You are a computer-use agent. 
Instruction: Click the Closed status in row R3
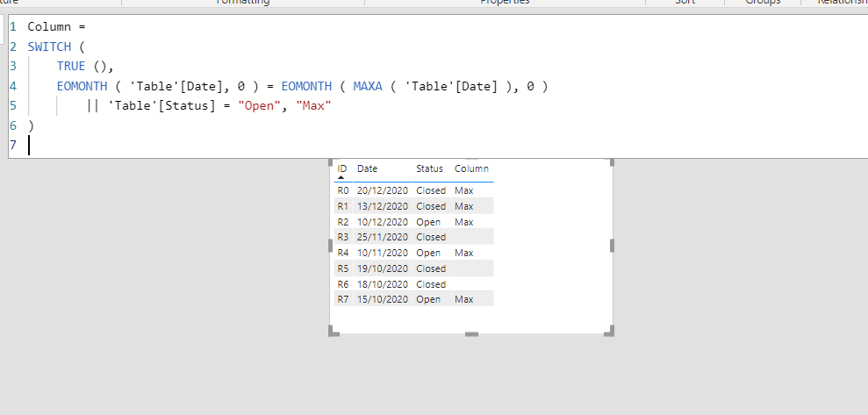431,237
